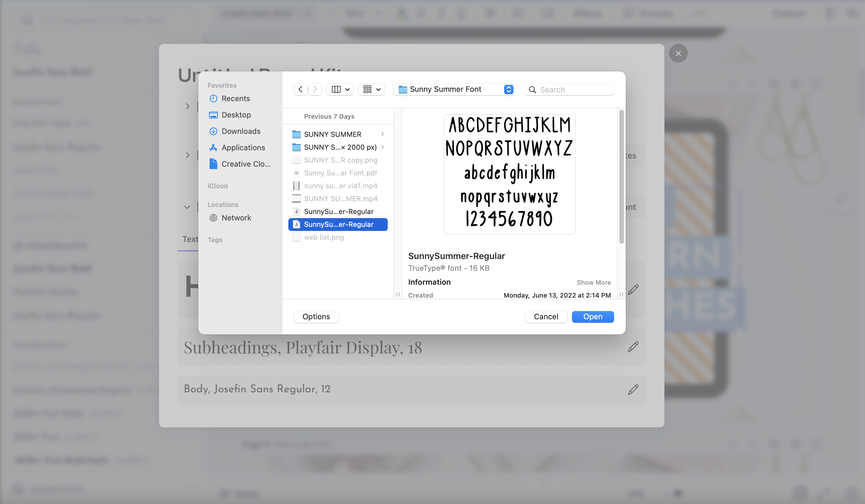Click Cancel to dismiss the dialog
This screenshot has height=504, width=865.
click(546, 316)
